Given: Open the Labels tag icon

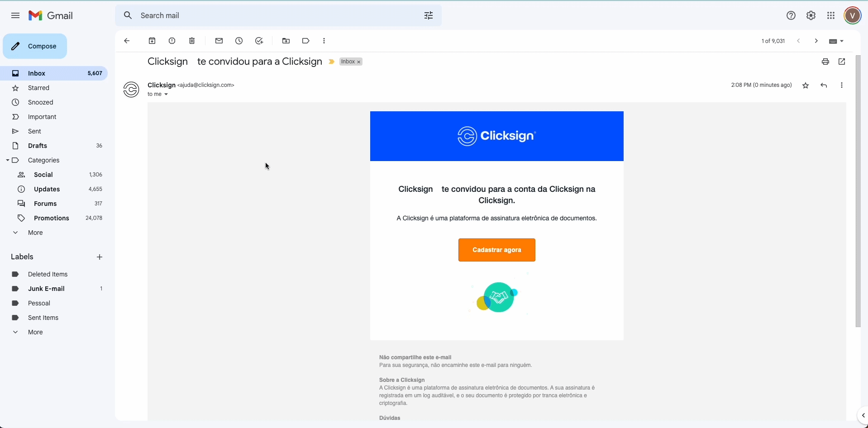Looking at the screenshot, I should [x=306, y=41].
